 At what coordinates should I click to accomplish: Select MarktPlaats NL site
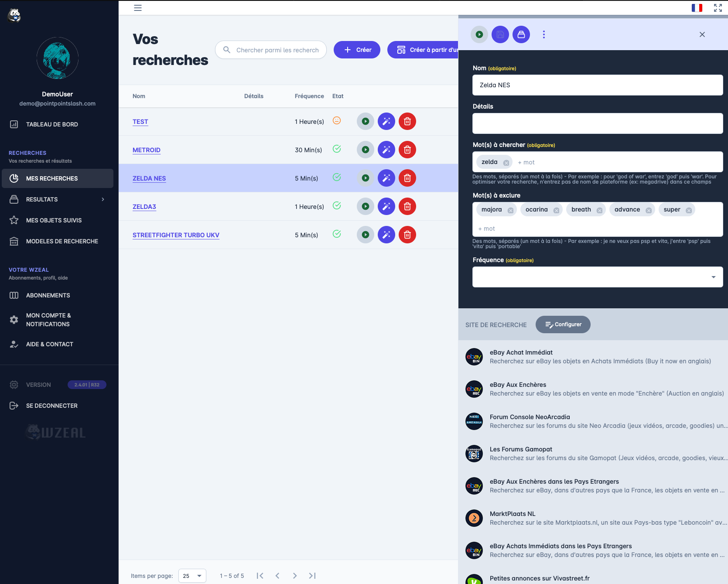coord(593,518)
